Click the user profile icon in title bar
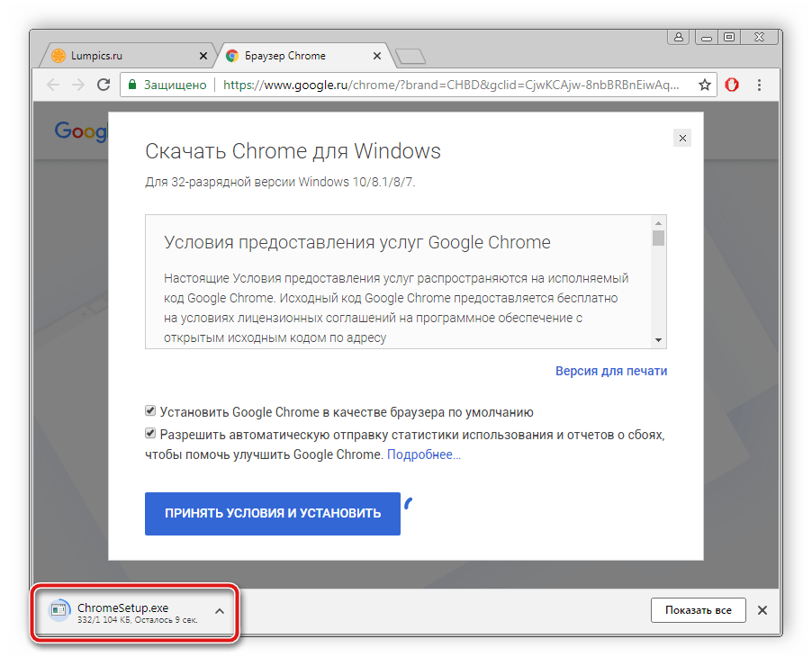The height and width of the screenshot is (666, 812). tap(679, 37)
